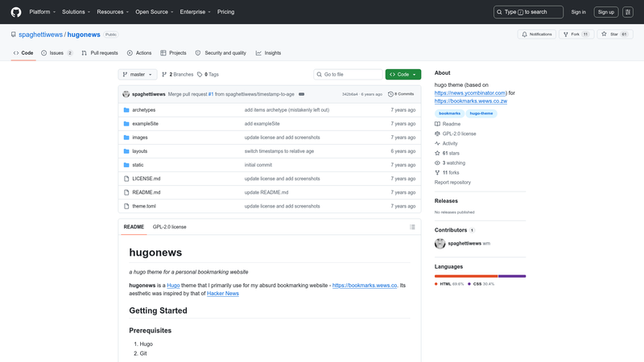This screenshot has width=644, height=362.
Task: Click the README.md file icon
Action: pyautogui.click(x=126, y=192)
